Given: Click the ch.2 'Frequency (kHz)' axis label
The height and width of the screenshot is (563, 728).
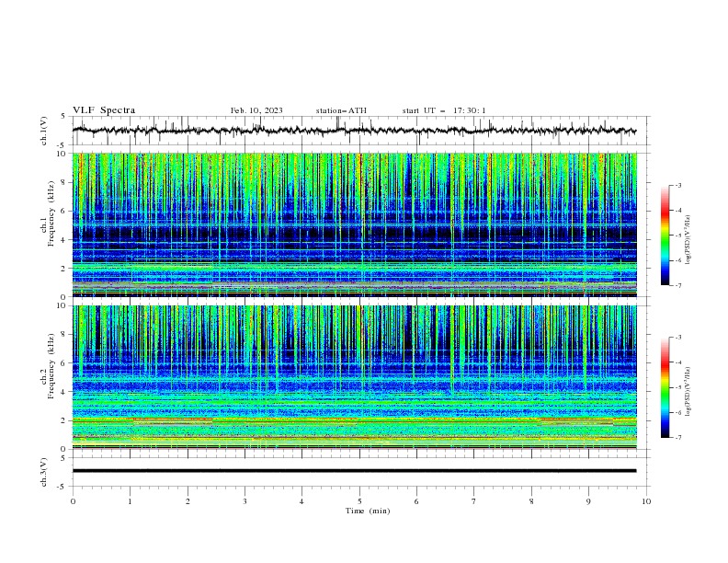Looking at the screenshot, I should [x=51, y=365].
